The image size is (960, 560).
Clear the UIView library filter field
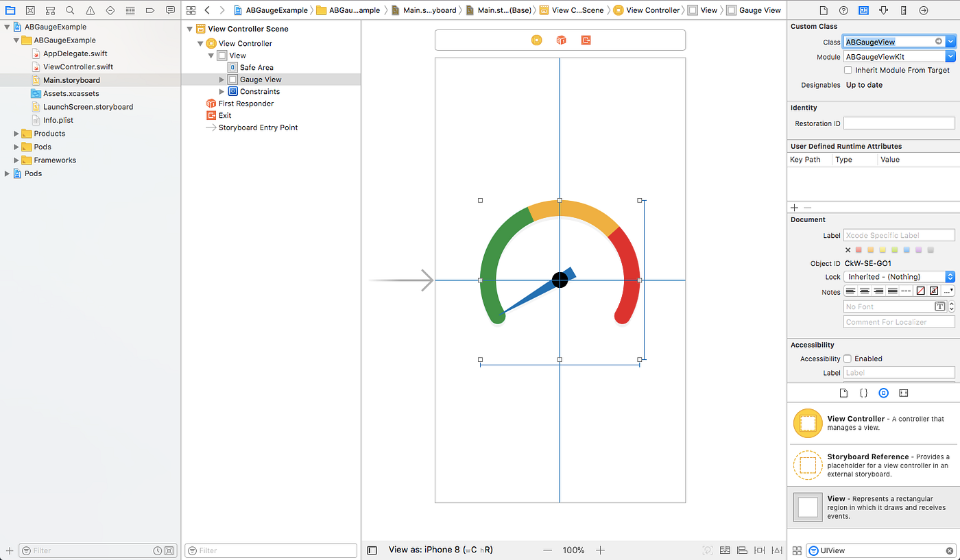pyautogui.click(x=950, y=550)
